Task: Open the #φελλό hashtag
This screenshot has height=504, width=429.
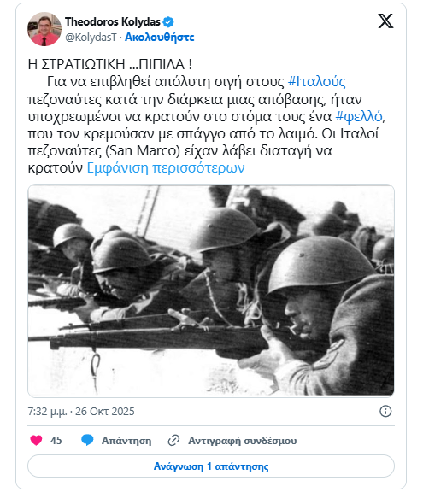Action: tap(359, 116)
